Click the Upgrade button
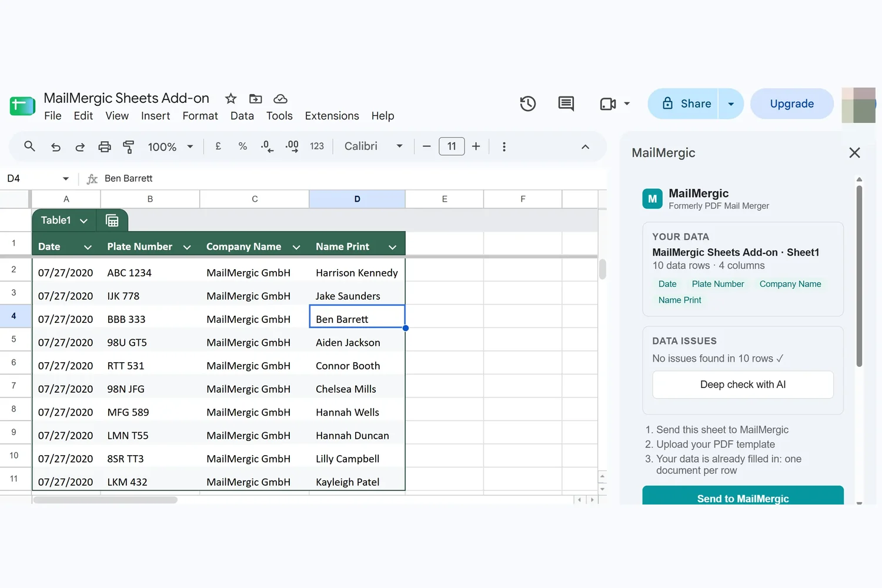This screenshot has width=882, height=588. click(x=792, y=104)
